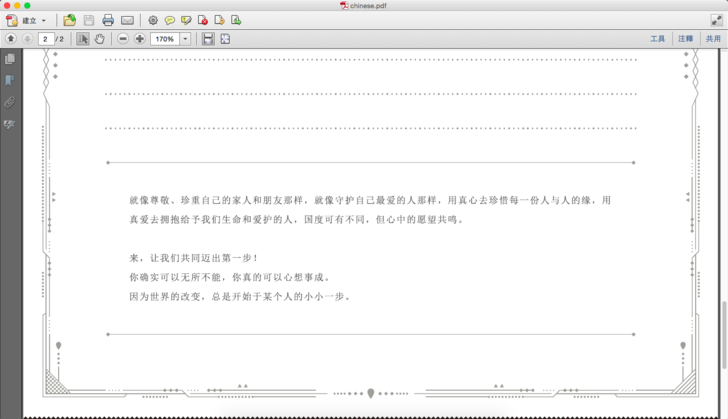Click the vertical scrollbar thumb
The height and width of the screenshot is (419, 728).
(x=724, y=335)
